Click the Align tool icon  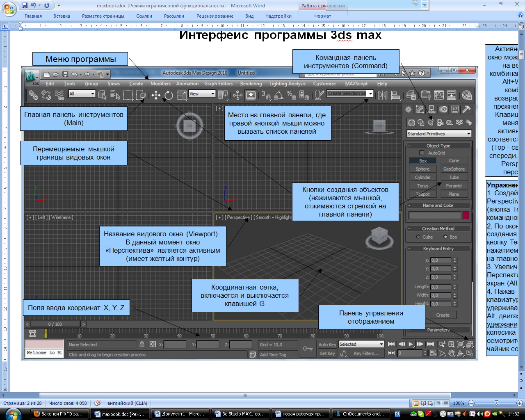pyautogui.click(x=396, y=95)
